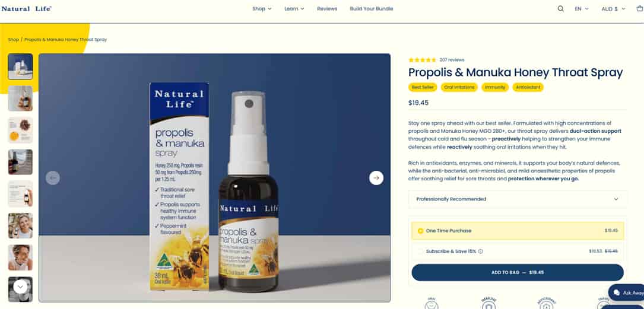Show next product image arrow
The image size is (644, 309).
tap(376, 178)
